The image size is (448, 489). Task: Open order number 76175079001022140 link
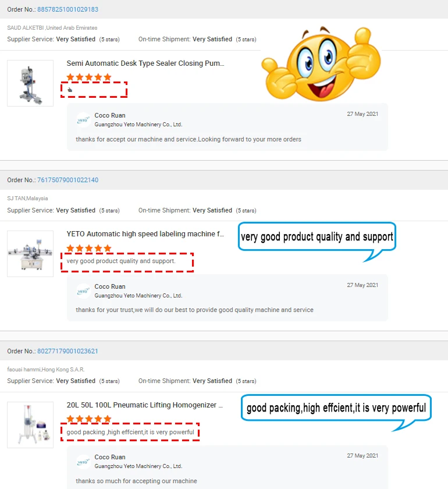tap(67, 180)
